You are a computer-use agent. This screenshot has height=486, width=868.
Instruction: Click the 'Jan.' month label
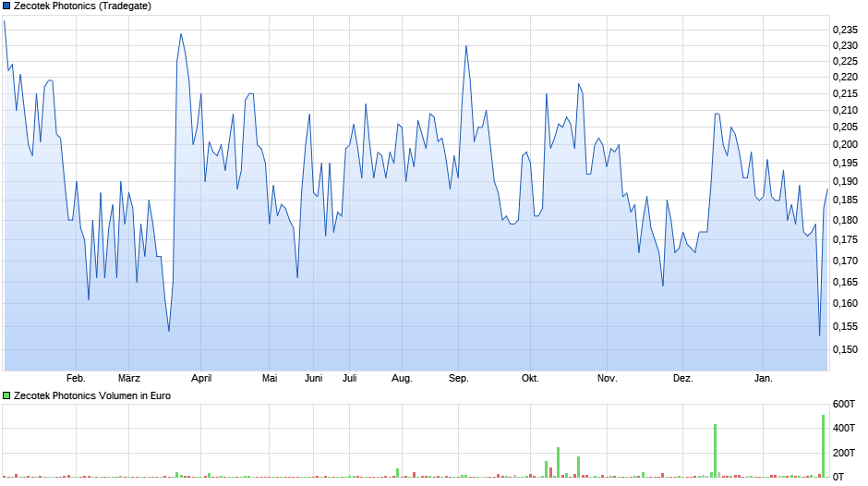(x=764, y=379)
